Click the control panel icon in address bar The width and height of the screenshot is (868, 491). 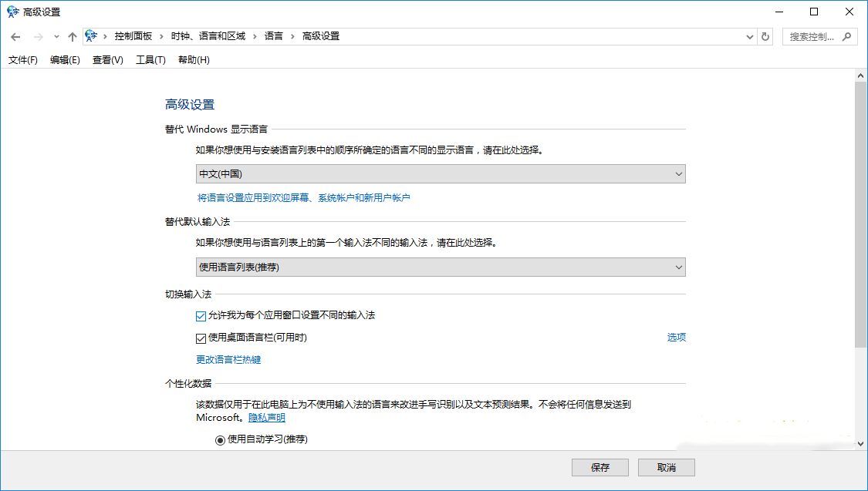(x=92, y=36)
